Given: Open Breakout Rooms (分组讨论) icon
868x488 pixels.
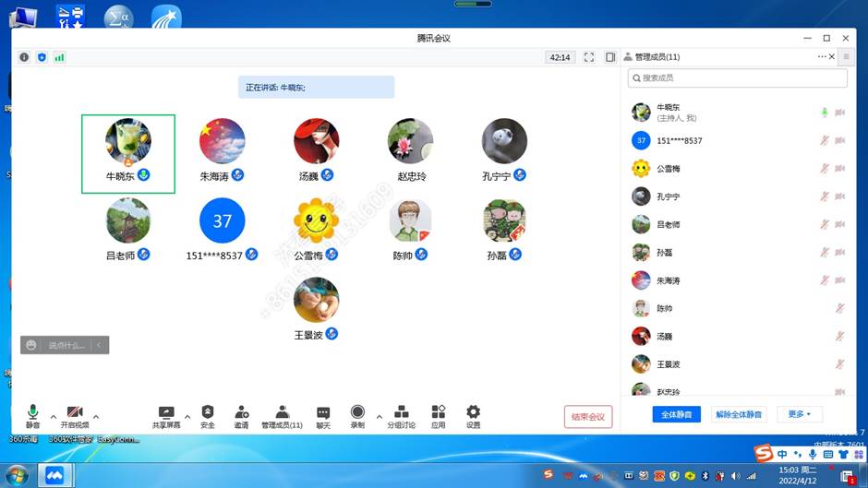Looking at the screenshot, I should 401,412.
